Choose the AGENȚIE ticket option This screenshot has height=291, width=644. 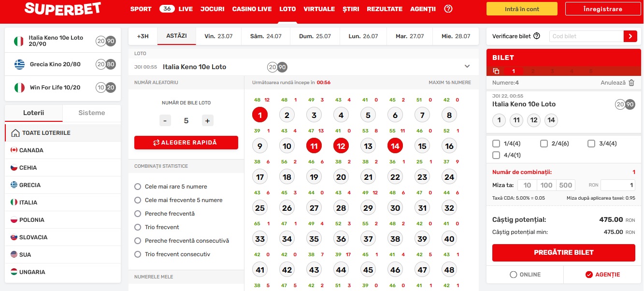[x=602, y=275]
